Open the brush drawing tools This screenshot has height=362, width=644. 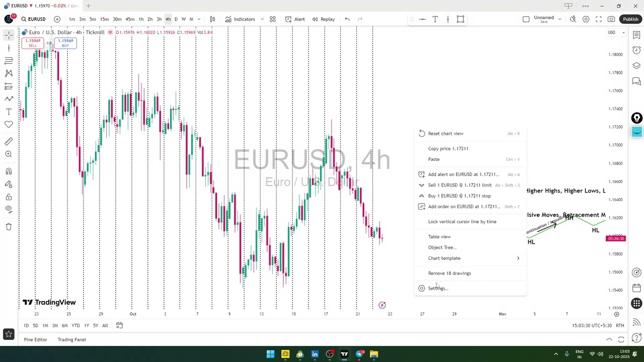click(9, 99)
